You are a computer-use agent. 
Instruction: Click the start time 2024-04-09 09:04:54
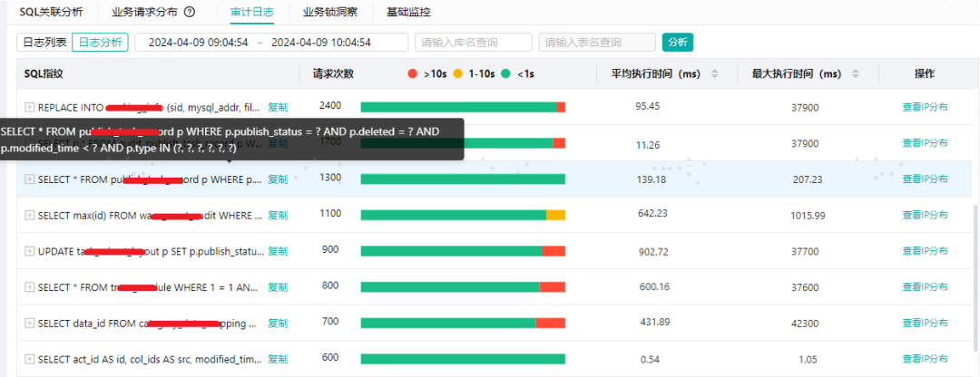pyautogui.click(x=198, y=43)
